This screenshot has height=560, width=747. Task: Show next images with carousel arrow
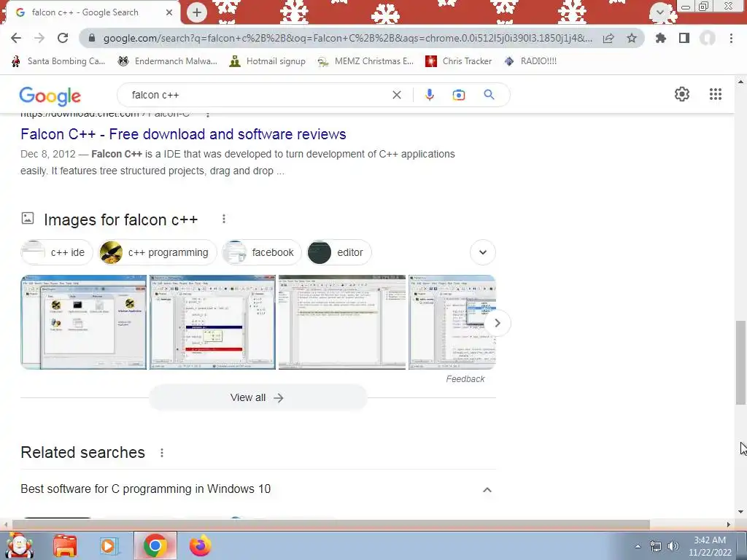click(x=497, y=323)
